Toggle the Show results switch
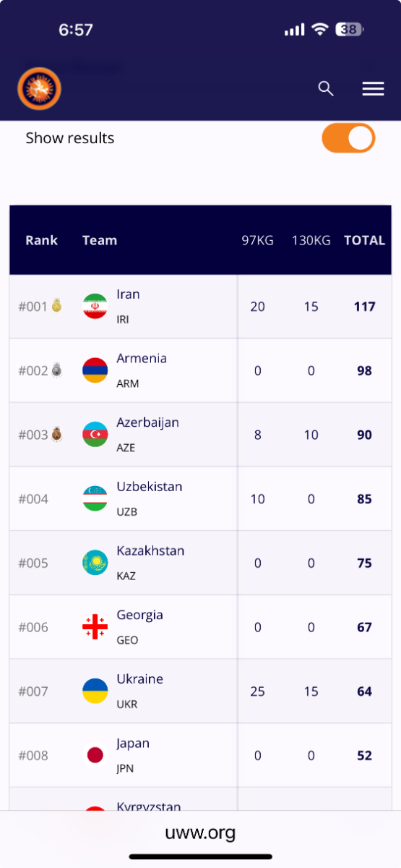The width and height of the screenshot is (401, 868). pyautogui.click(x=348, y=138)
